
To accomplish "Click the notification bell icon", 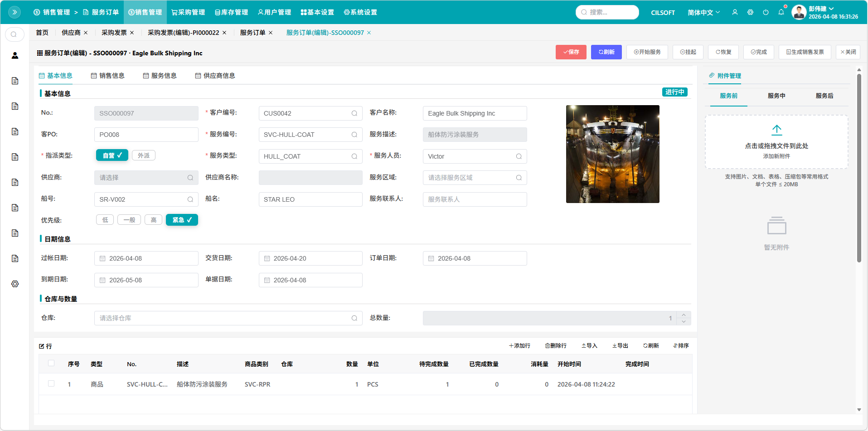I will pos(781,12).
